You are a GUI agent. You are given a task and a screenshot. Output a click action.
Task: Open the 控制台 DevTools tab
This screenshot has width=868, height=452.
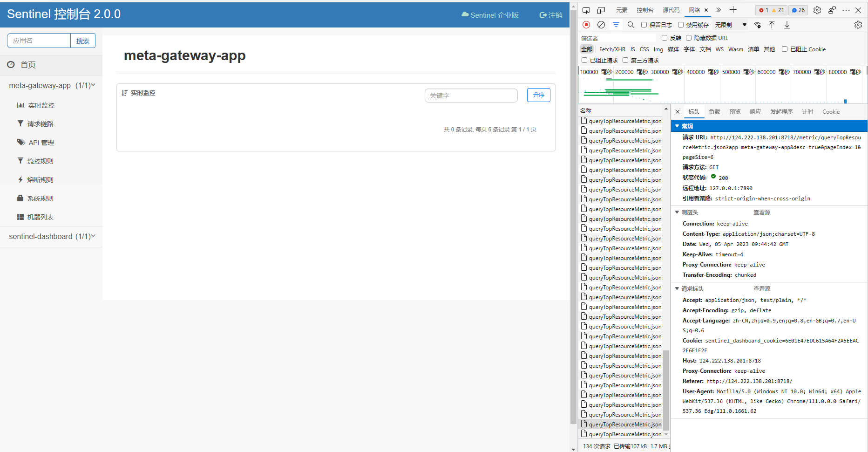click(645, 9)
